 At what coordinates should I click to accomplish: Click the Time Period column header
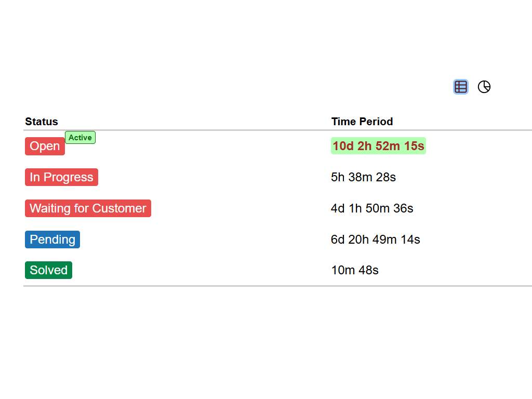362,122
